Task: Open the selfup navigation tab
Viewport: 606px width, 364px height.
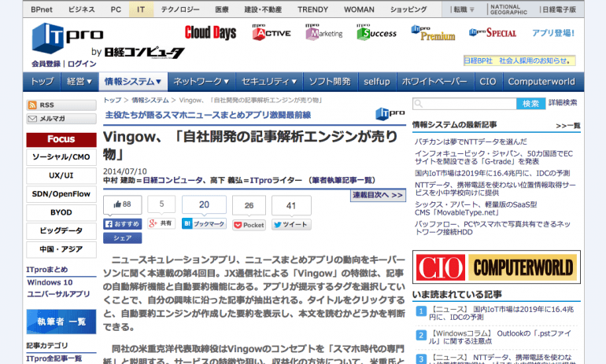Action: coord(377,82)
